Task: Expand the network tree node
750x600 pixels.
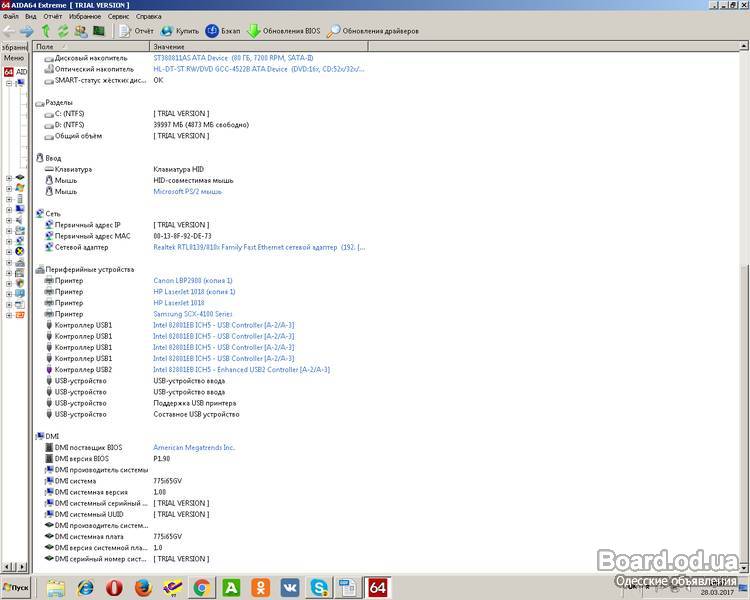Action: (x=9, y=241)
